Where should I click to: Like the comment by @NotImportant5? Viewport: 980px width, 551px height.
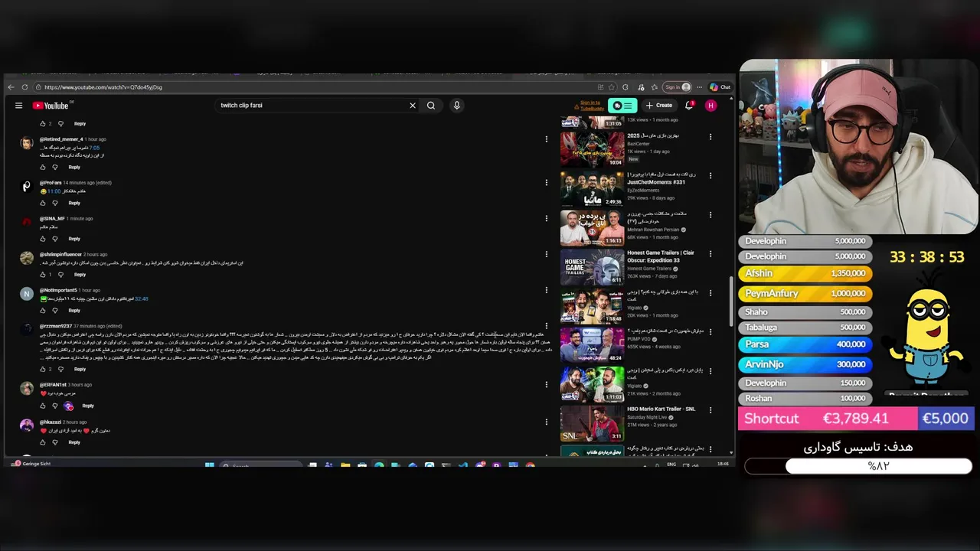pos(43,310)
